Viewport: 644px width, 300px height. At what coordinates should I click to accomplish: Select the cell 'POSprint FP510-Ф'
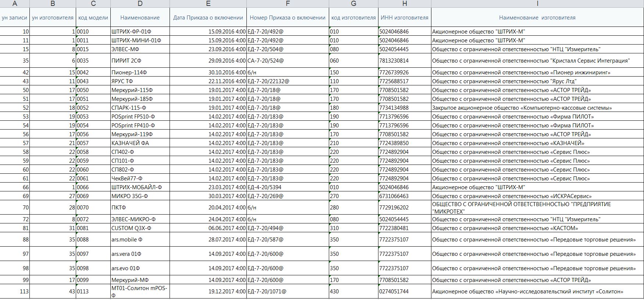click(x=140, y=116)
